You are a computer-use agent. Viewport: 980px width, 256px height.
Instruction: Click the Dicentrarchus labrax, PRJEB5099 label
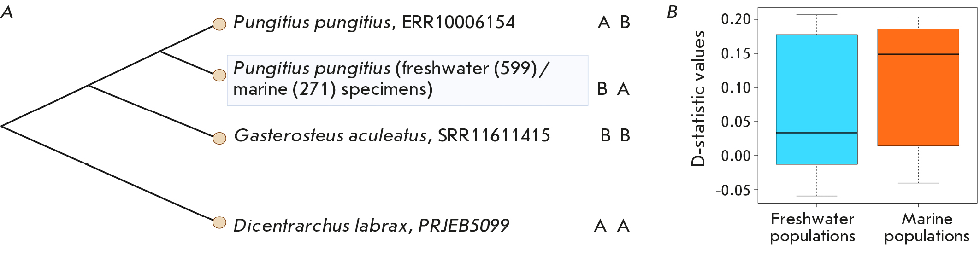[371, 226]
